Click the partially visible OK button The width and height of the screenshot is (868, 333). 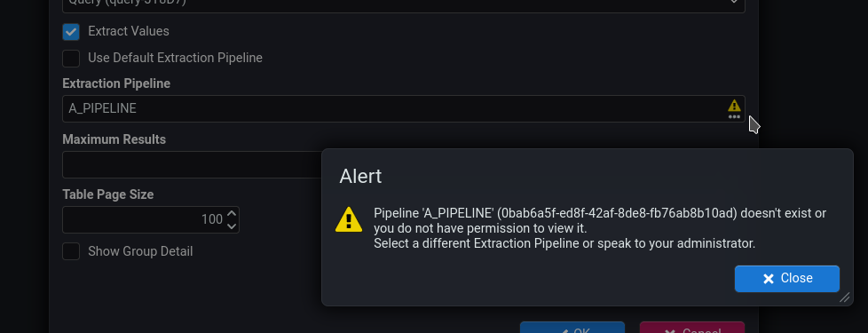572,328
